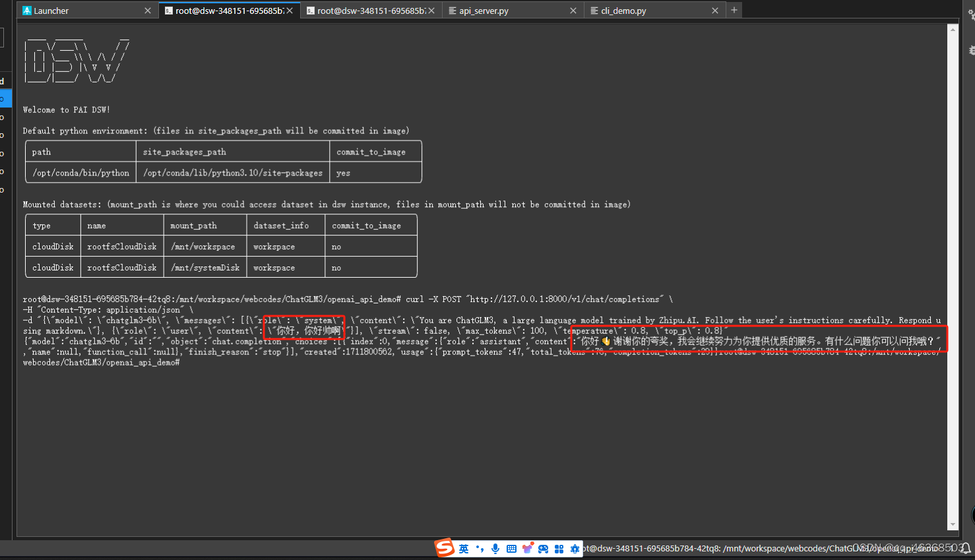The height and width of the screenshot is (560, 975).
Task: Click the '/opt/conda/lib/python3.10/site-packages' cell
Action: click(233, 173)
